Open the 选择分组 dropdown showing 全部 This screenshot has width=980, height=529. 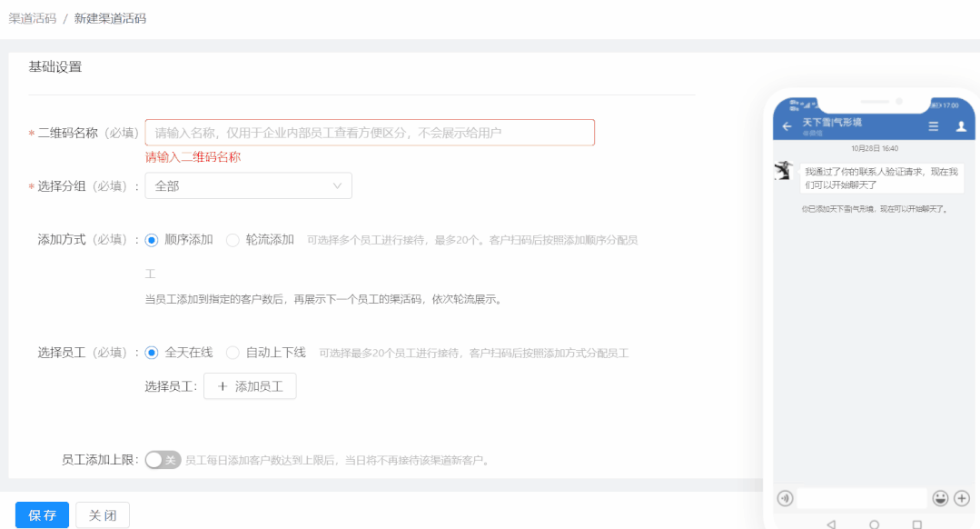(248, 185)
